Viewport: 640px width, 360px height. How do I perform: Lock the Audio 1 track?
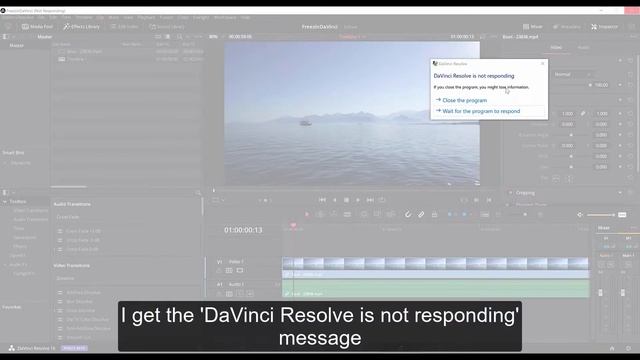(x=219, y=293)
